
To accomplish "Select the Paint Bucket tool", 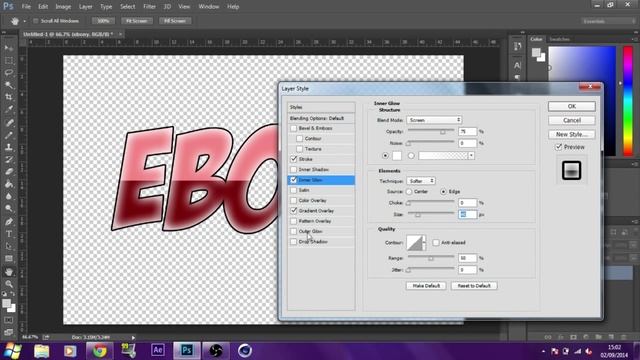I will click(9, 184).
